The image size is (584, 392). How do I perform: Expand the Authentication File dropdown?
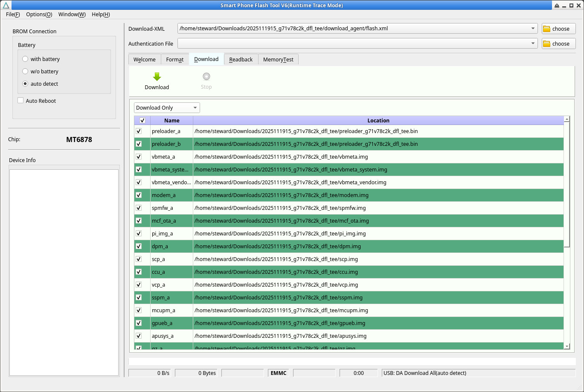pos(533,44)
